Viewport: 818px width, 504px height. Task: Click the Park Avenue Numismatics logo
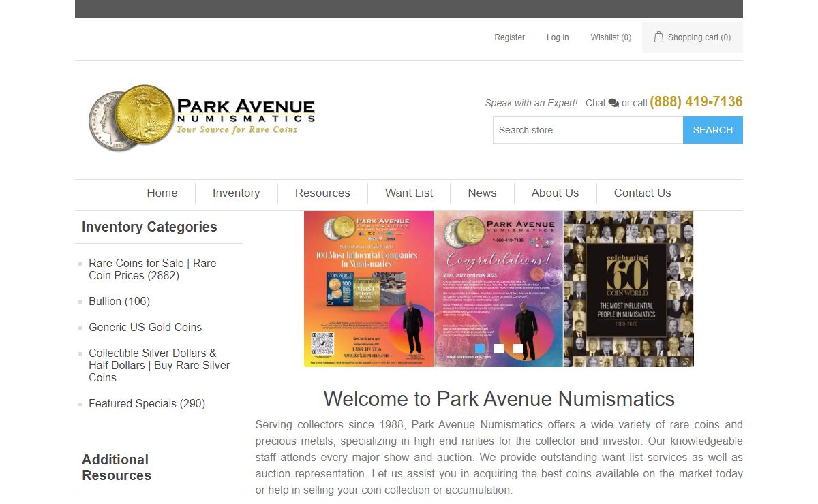click(202, 117)
